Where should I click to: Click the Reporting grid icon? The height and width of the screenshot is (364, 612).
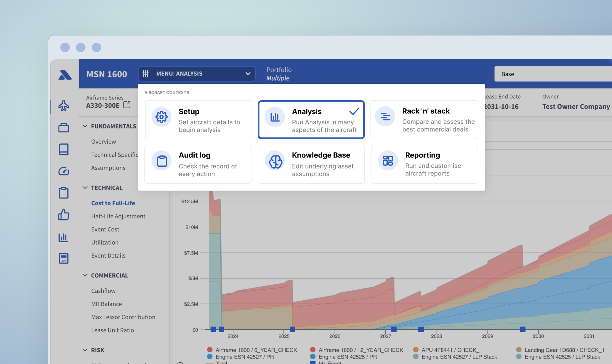[388, 160]
